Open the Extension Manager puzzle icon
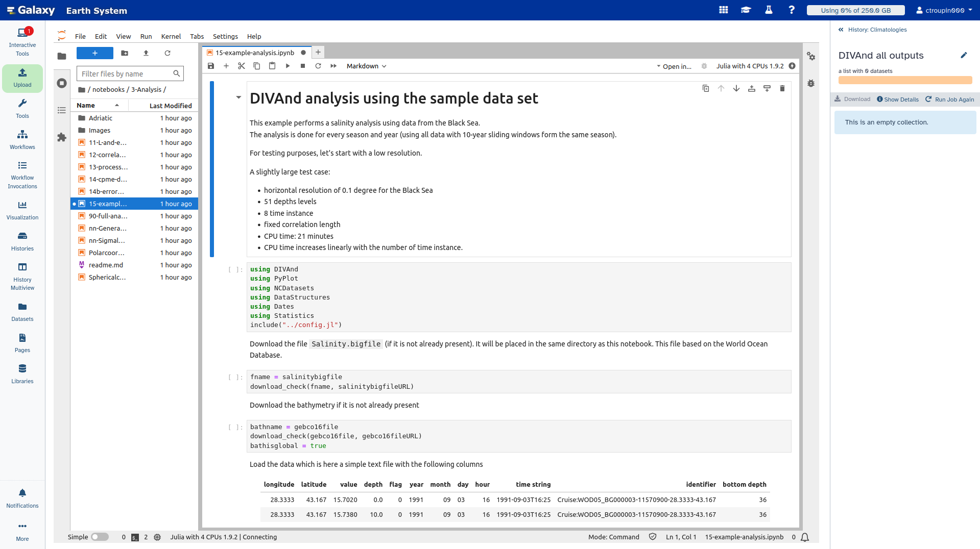980x549 pixels. tap(62, 137)
